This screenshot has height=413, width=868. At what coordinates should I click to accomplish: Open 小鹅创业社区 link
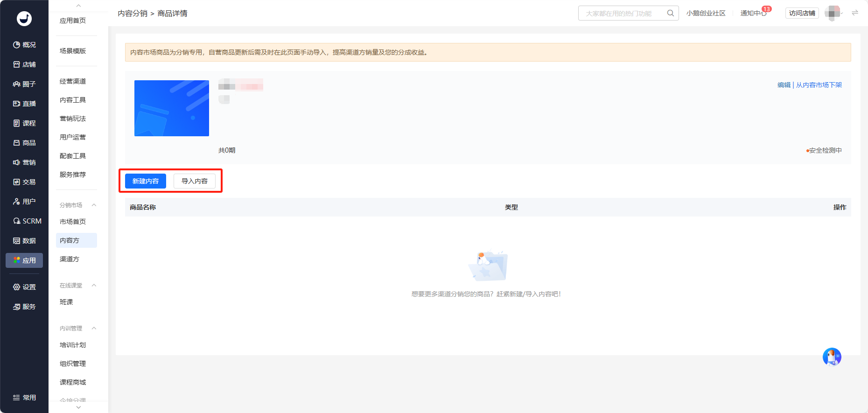[706, 13]
